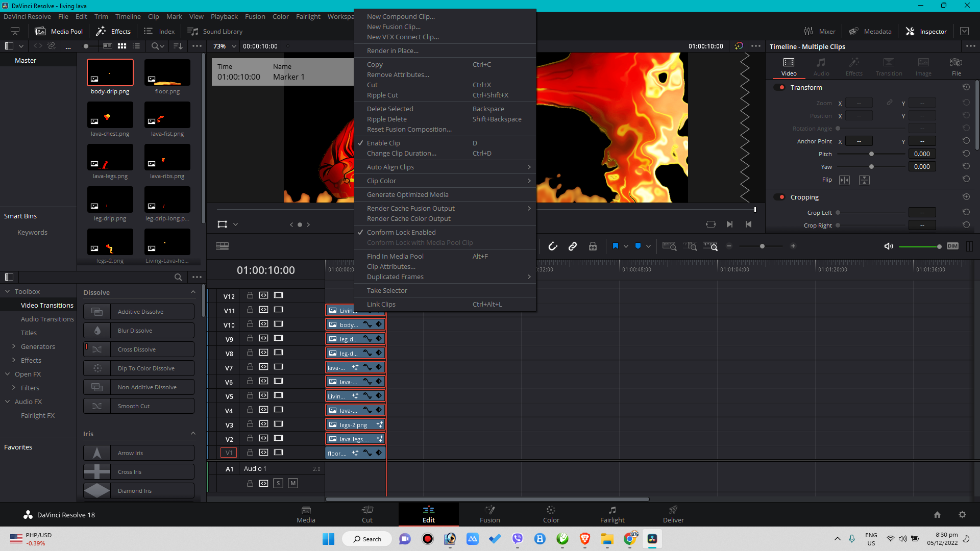Go to project manager home icon
Screen dimensions: 980x551
tap(937, 515)
